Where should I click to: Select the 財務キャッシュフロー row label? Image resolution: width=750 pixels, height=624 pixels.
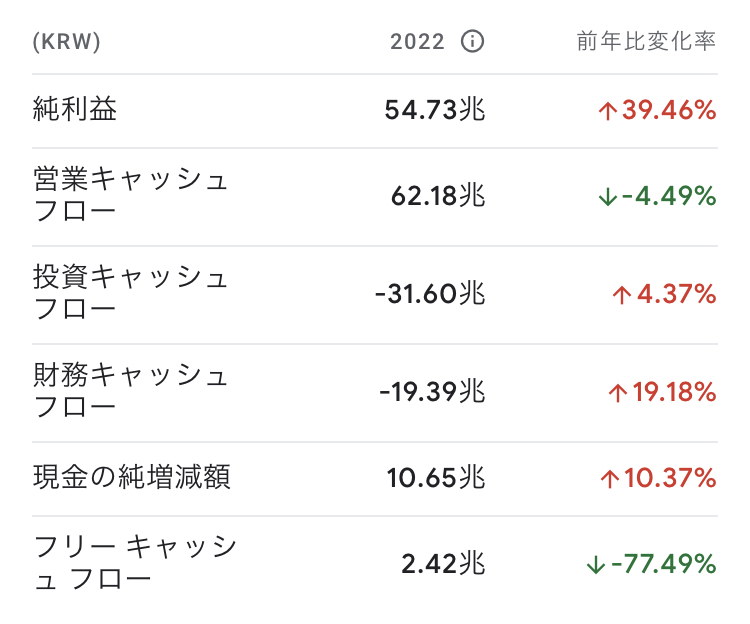[x=131, y=392]
